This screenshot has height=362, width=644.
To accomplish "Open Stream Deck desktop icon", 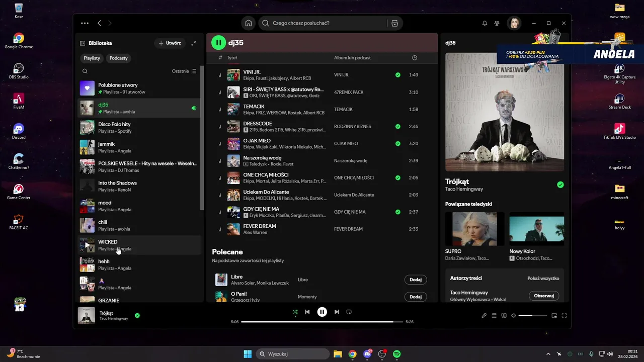I will pyautogui.click(x=619, y=101).
